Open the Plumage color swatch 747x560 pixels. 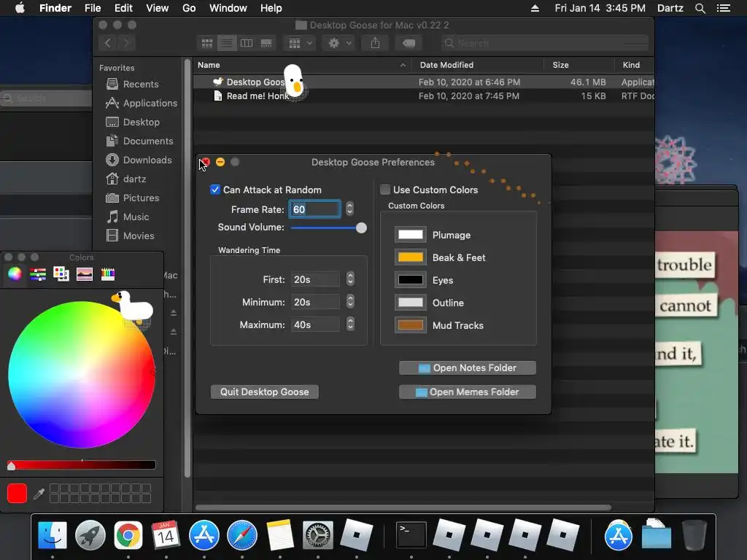(410, 235)
